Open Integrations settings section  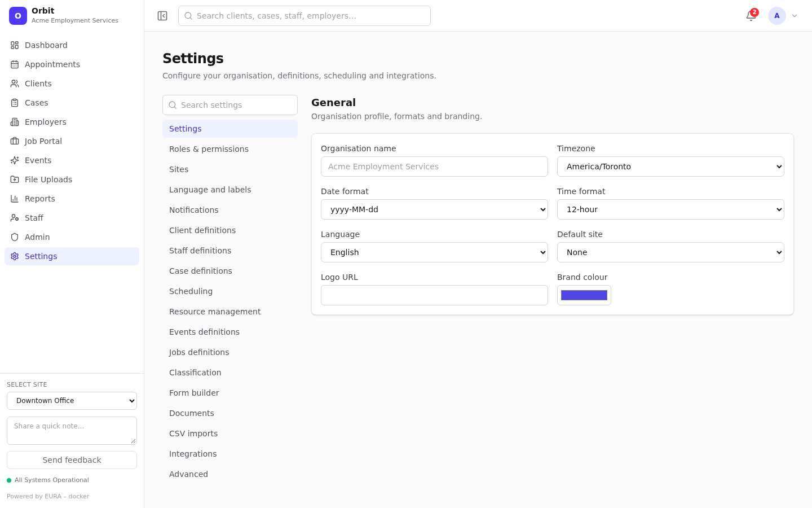coord(230,454)
